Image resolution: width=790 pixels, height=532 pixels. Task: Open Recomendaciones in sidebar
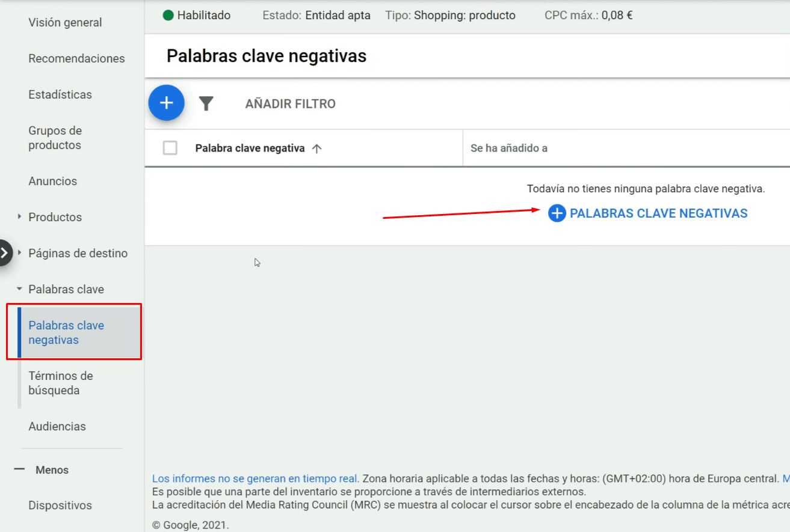76,58
